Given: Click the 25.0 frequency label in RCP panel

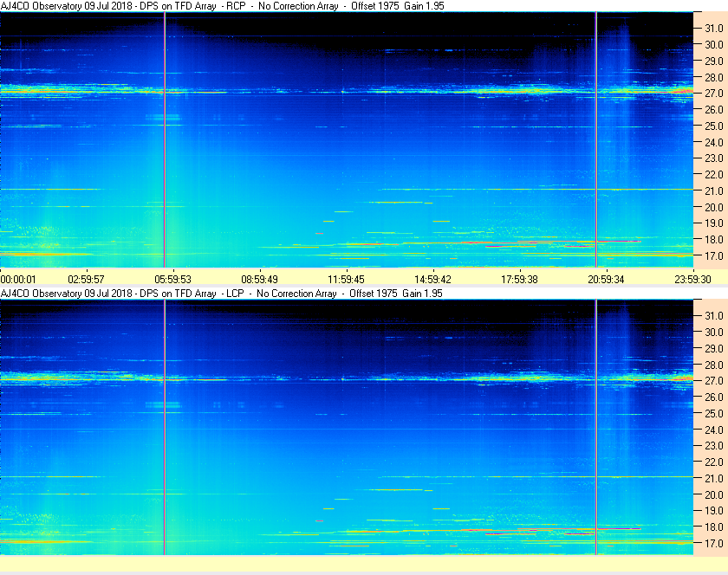Looking at the screenshot, I should (714, 126).
